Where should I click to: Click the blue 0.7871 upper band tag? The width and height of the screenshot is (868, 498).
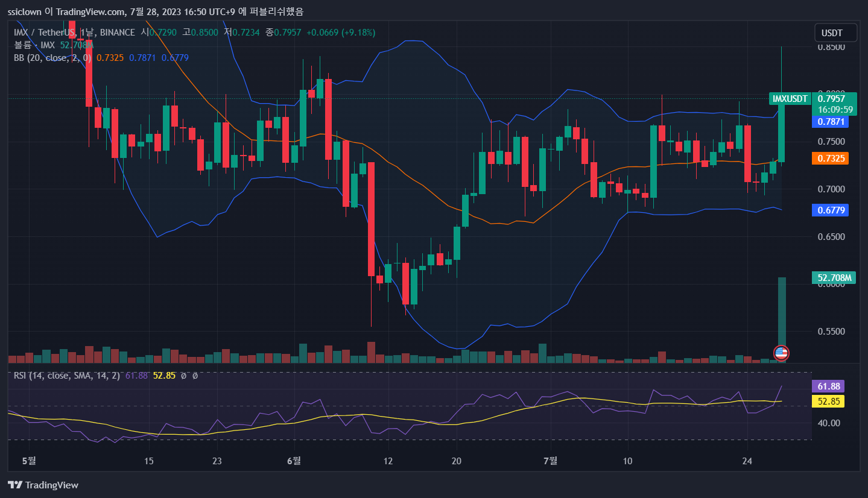[830, 122]
